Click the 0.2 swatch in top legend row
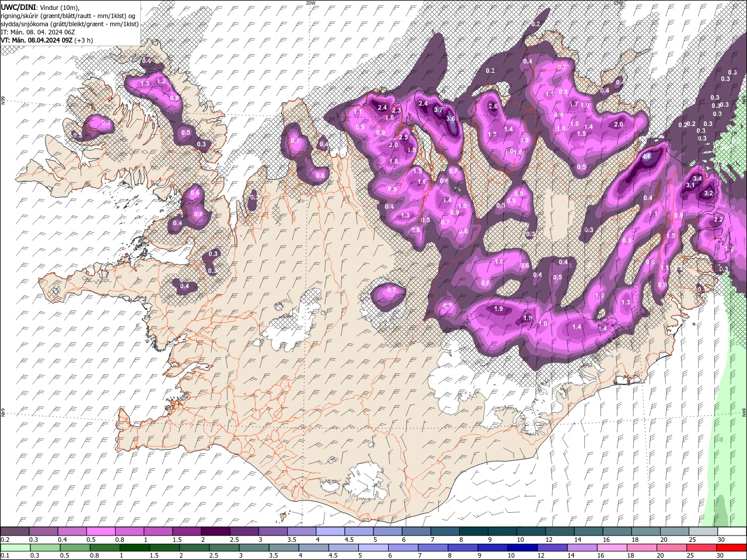The height and width of the screenshot is (560, 747). (x=15, y=531)
